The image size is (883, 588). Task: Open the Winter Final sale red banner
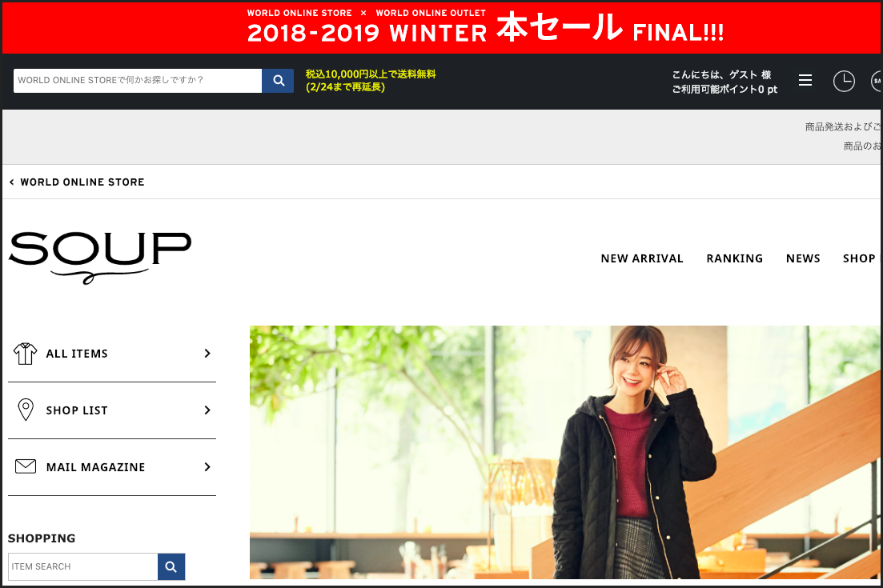click(x=442, y=27)
